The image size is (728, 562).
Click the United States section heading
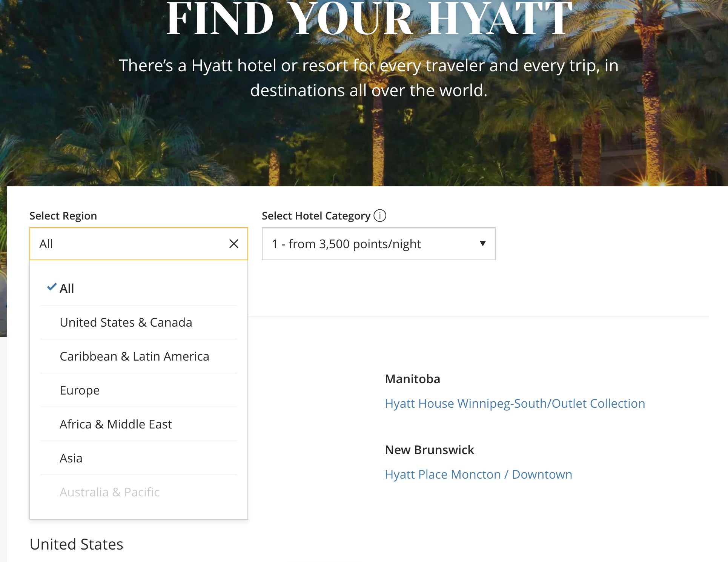tap(77, 544)
